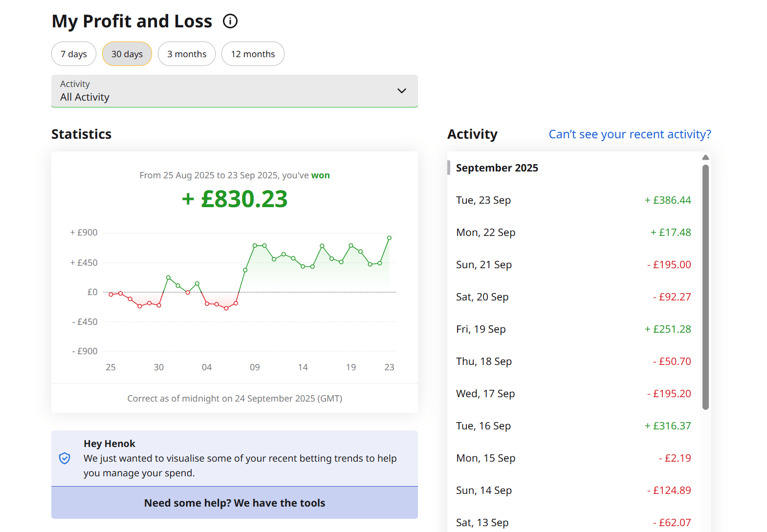
Task: Open the Tue, 23 Sep activity row
Action: (x=573, y=200)
